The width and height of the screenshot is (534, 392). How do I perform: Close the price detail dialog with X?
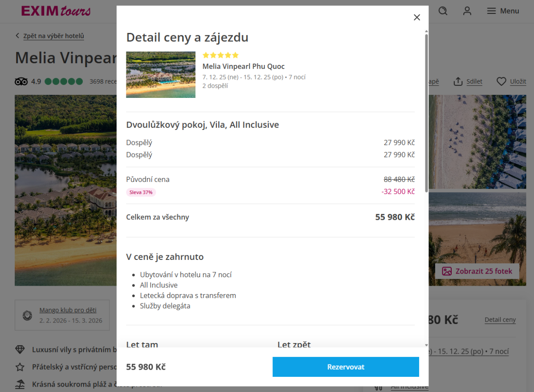(x=417, y=17)
